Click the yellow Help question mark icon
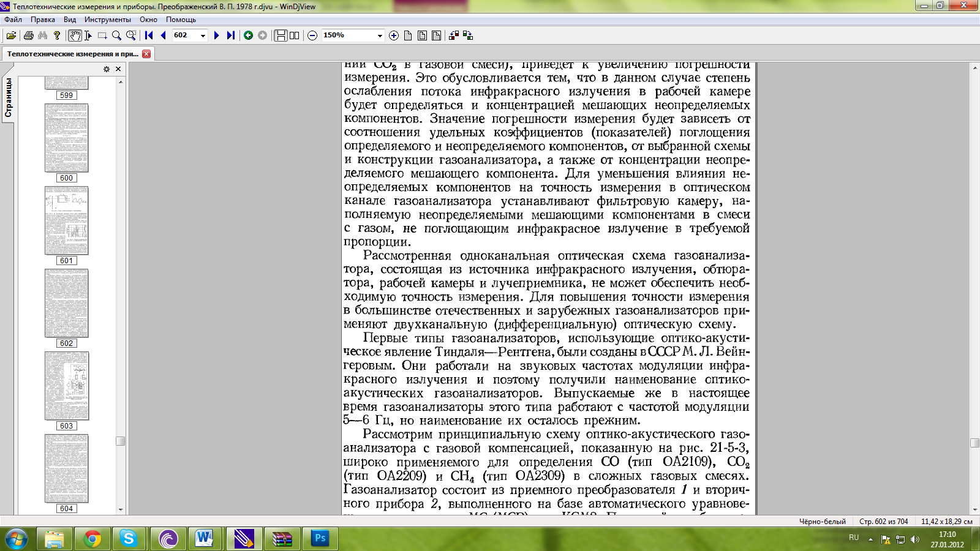Image resolution: width=980 pixels, height=551 pixels. coord(57,36)
